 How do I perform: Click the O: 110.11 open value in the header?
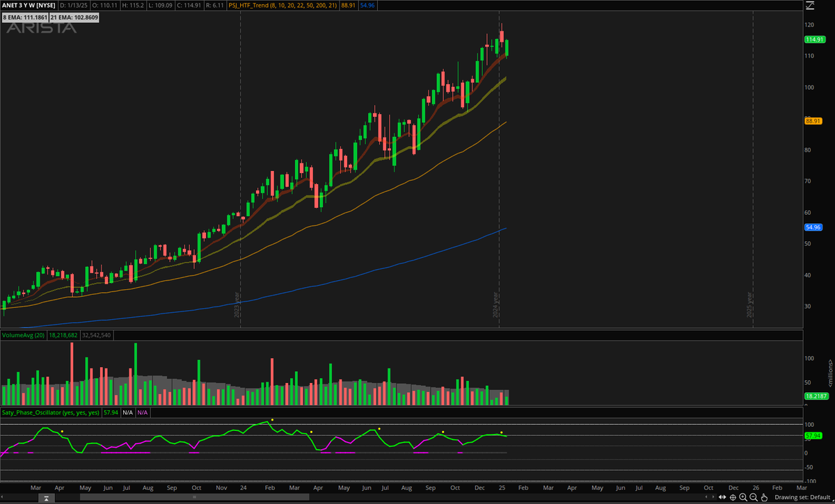(x=104, y=6)
